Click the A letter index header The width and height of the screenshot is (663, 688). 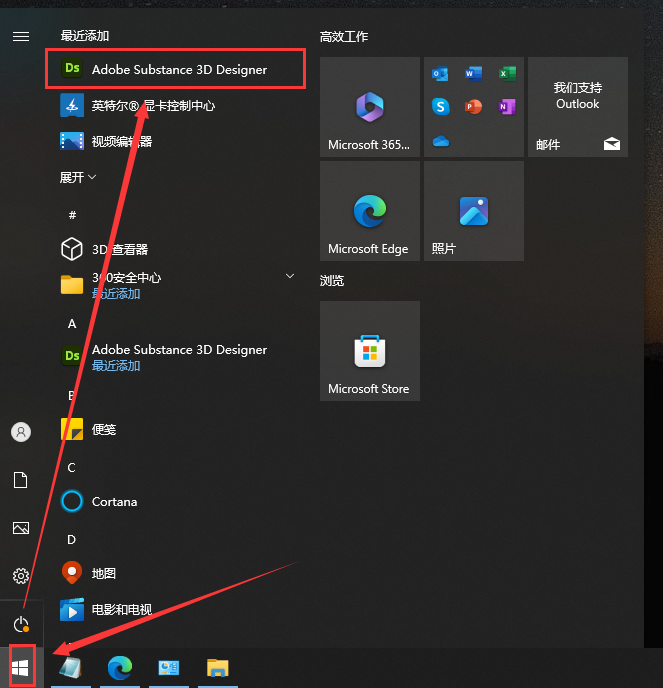[72, 324]
